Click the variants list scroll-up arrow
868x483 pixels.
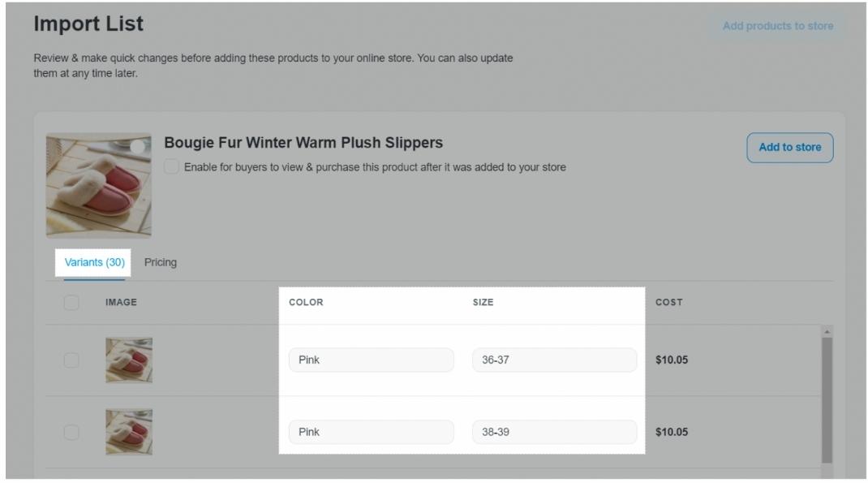point(827,331)
